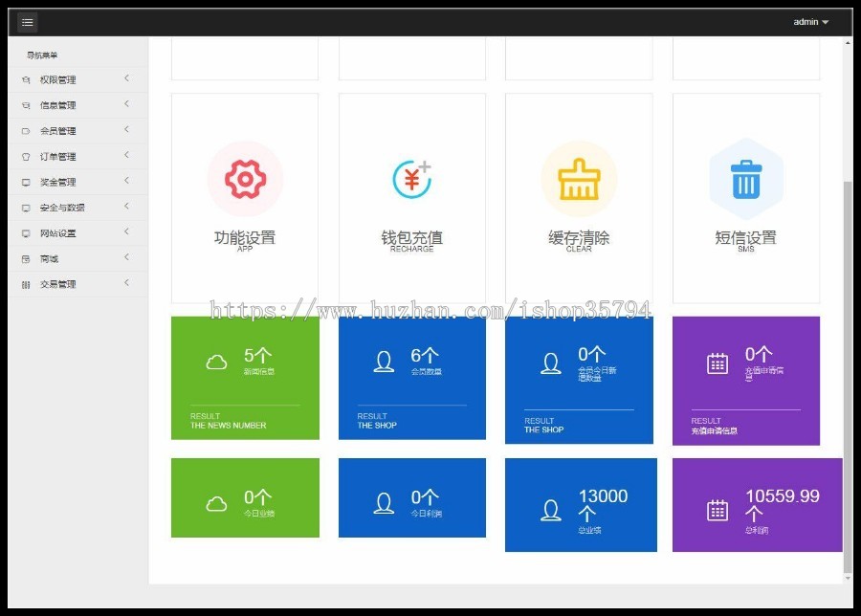Viewport: 861px width, 616px height.
Task: Expand the 网站设置 chevron
Action: pyautogui.click(x=127, y=231)
